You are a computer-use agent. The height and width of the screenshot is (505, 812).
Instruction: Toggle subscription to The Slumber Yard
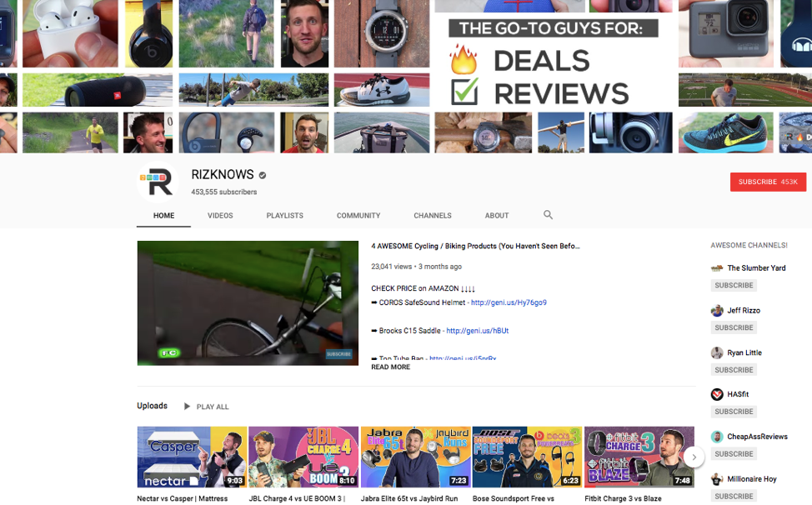click(x=733, y=285)
